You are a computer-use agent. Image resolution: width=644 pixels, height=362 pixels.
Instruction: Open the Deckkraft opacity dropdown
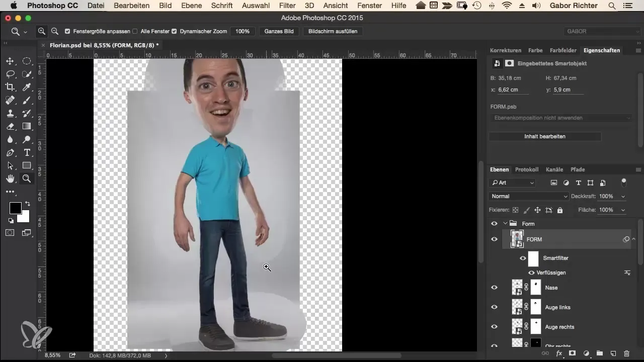point(624,196)
